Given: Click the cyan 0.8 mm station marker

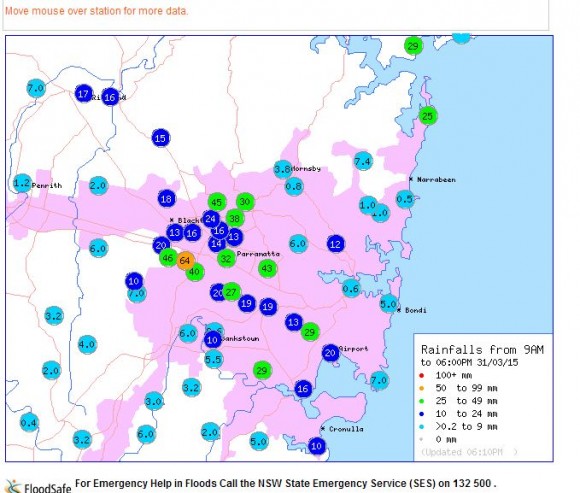Looking at the screenshot, I should pos(294,186).
